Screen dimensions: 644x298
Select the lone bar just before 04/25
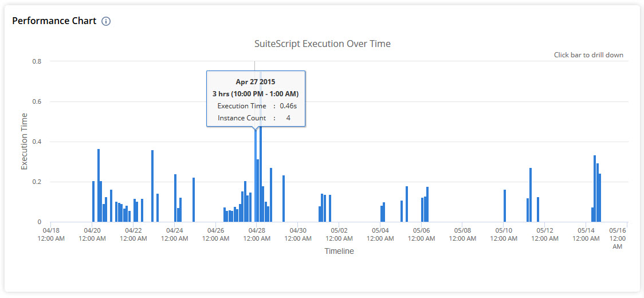[194, 200]
